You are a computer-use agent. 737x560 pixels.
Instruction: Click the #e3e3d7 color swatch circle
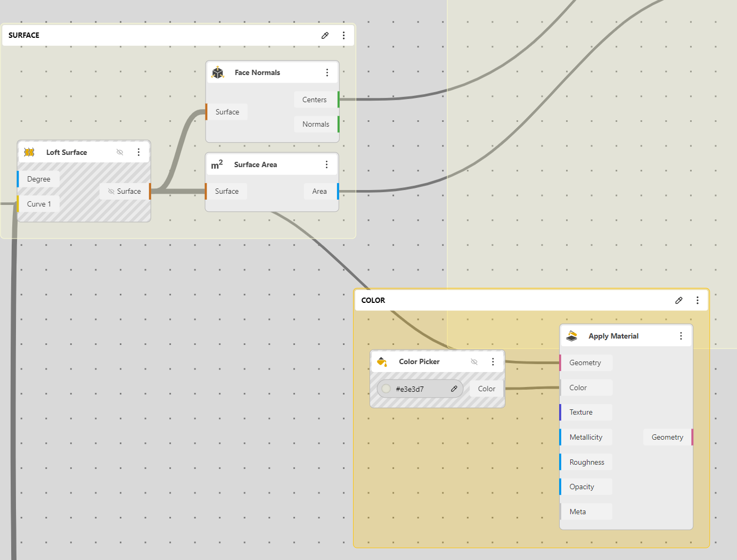pos(387,389)
